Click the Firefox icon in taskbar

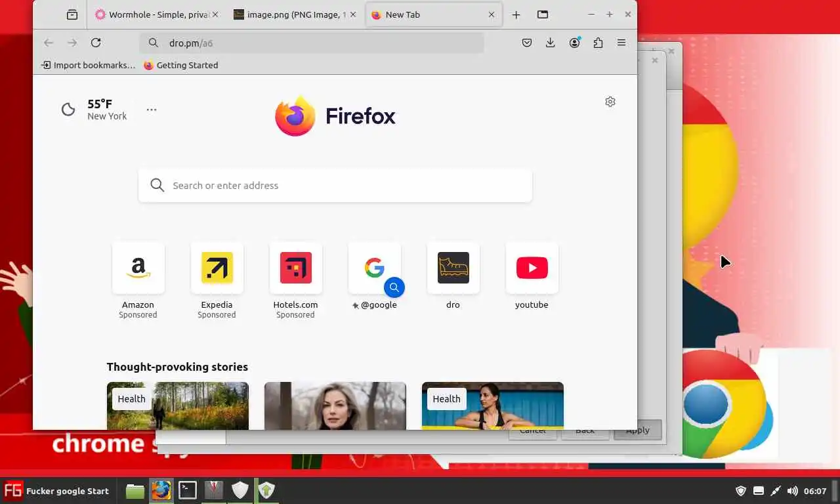tap(161, 490)
